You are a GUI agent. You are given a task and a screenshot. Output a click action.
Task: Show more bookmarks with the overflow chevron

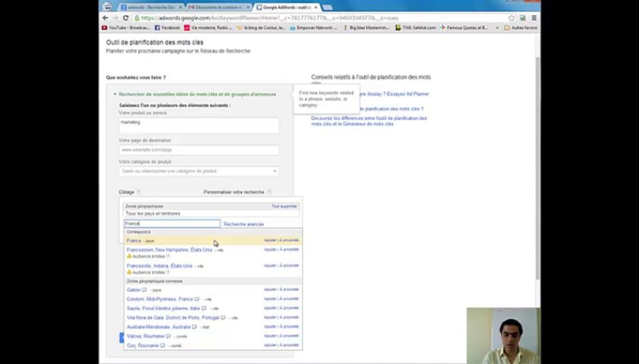click(x=497, y=28)
